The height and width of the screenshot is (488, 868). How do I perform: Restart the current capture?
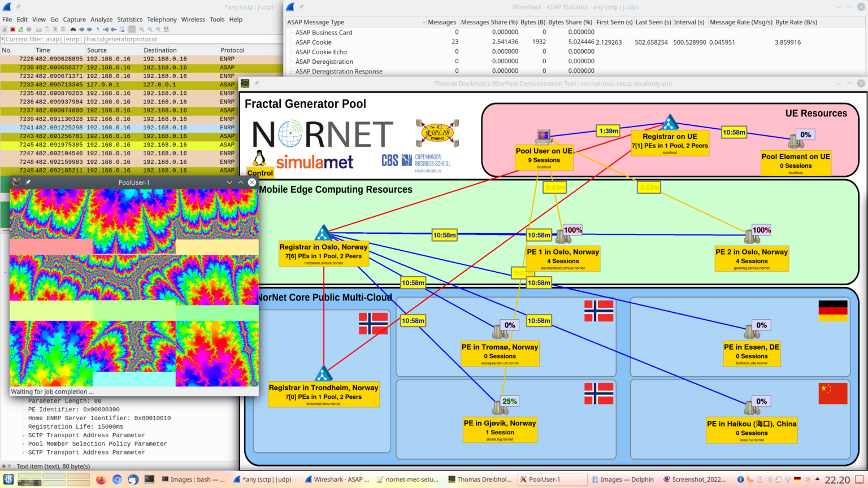tap(20, 29)
